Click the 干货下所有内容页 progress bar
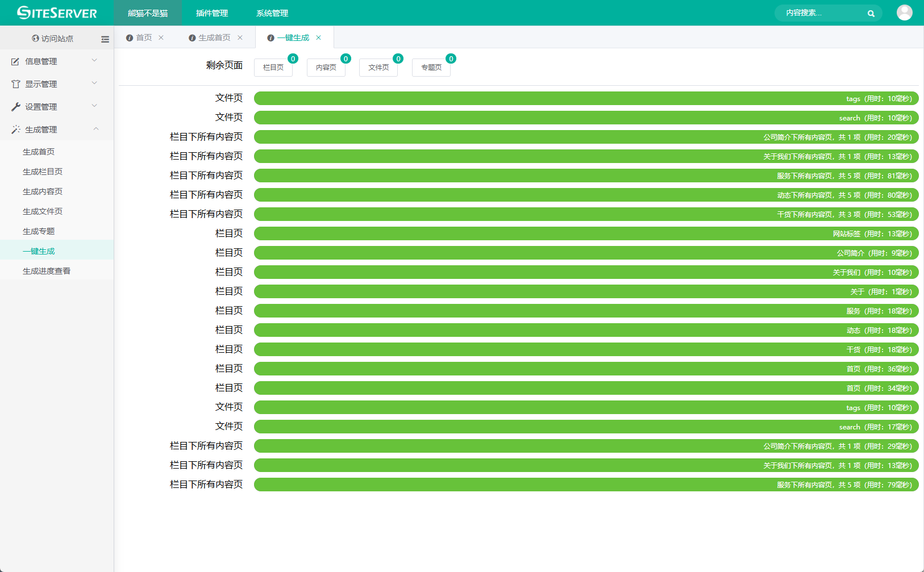The image size is (924, 572). (586, 214)
